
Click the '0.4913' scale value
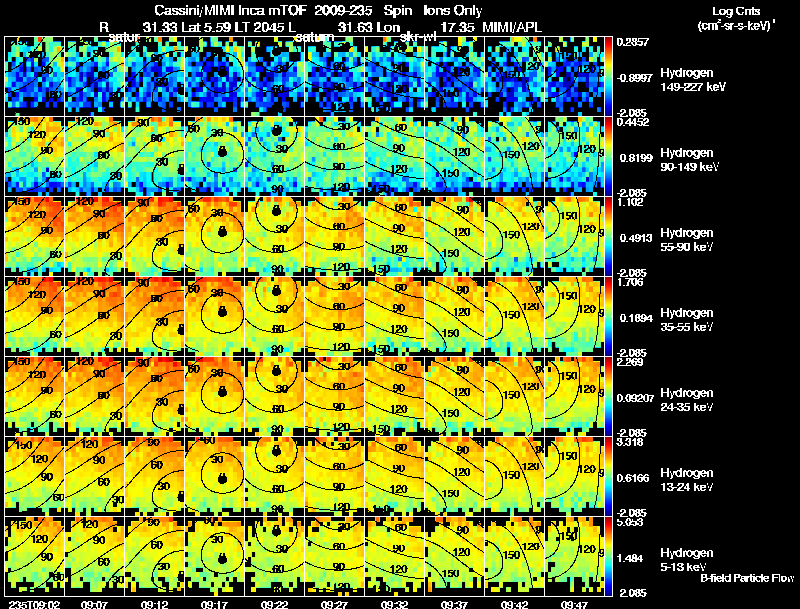point(636,238)
